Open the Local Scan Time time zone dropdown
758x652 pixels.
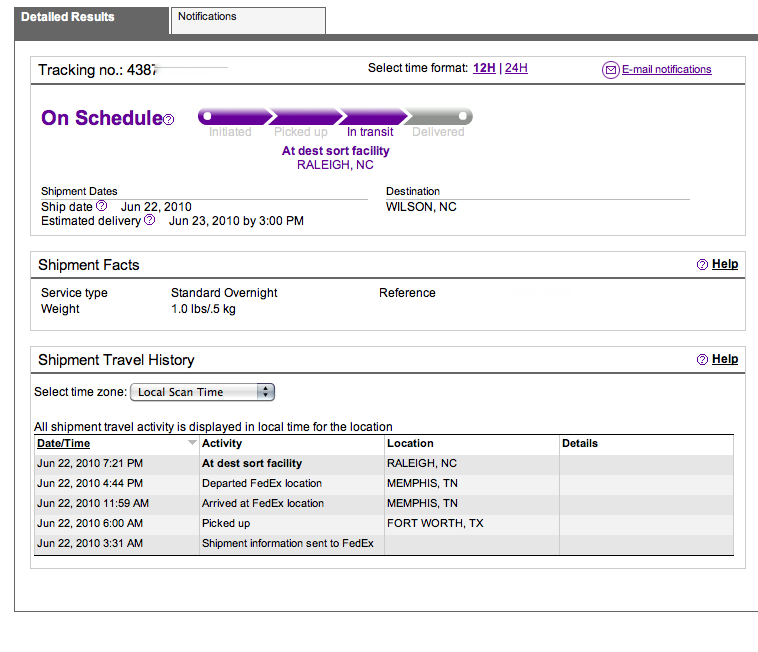203,392
